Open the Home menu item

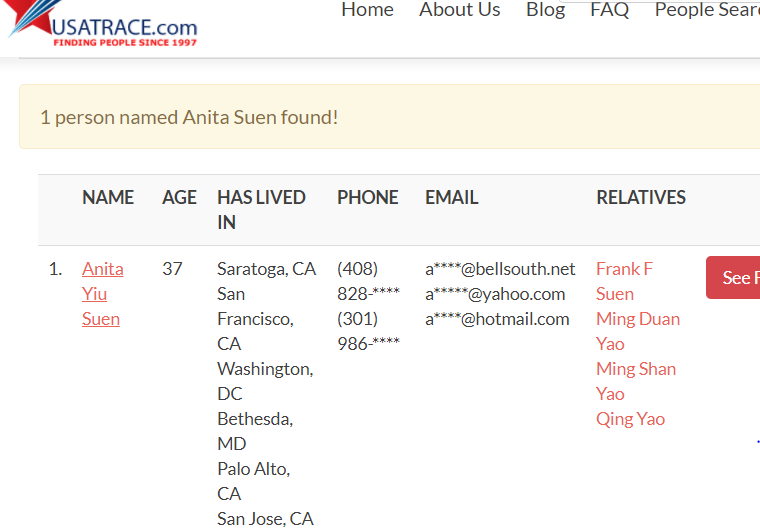click(367, 10)
